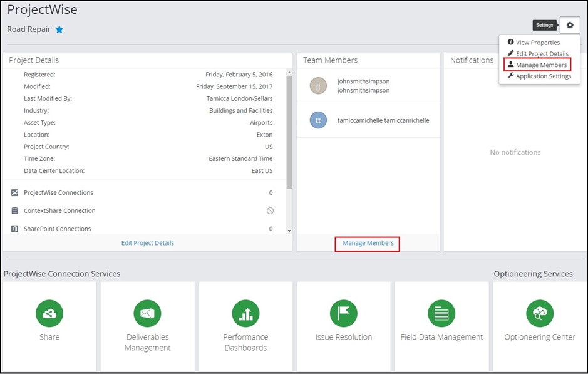The width and height of the screenshot is (588, 374).
Task: Click the Project Details scrollbar down arrow
Action: pos(289,231)
